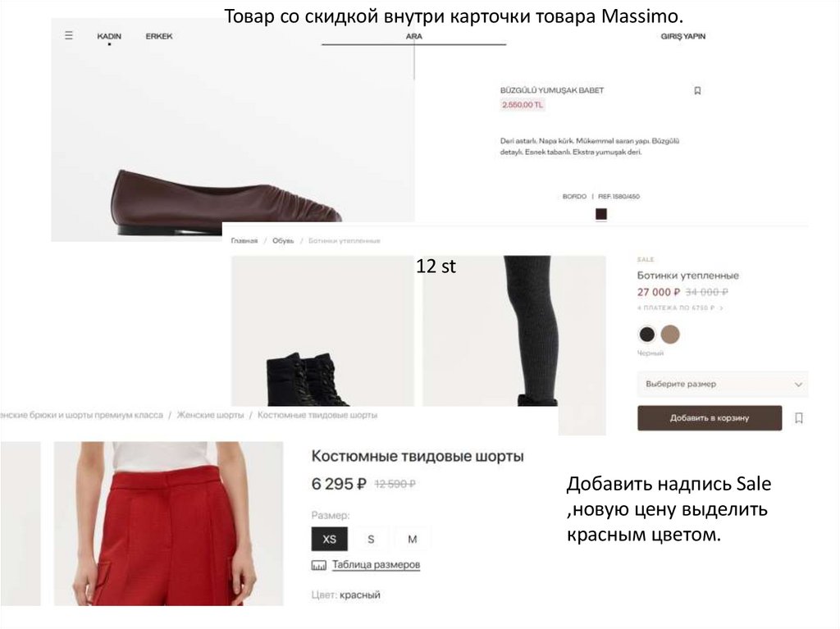Screen dimensions: 840x629
Task: Switch to the KADIN tab
Action: click(109, 36)
